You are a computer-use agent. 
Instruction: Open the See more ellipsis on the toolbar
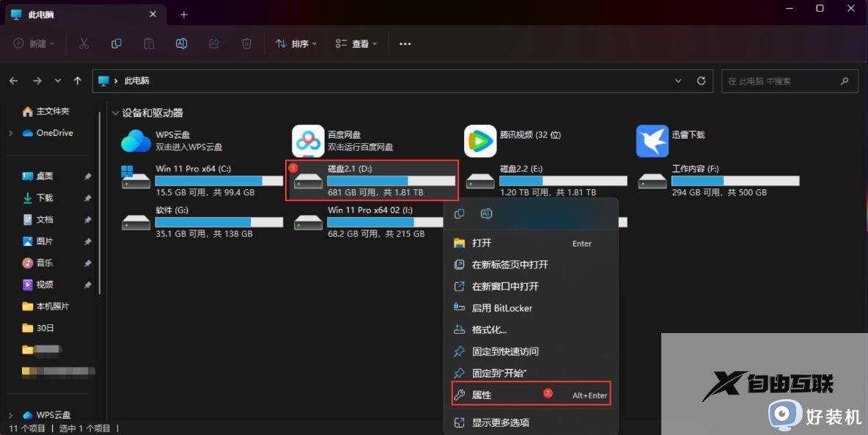[x=405, y=43]
